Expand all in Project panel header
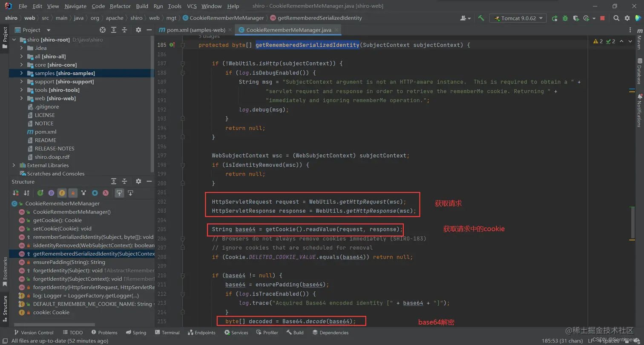The image size is (644, 345). (x=114, y=30)
